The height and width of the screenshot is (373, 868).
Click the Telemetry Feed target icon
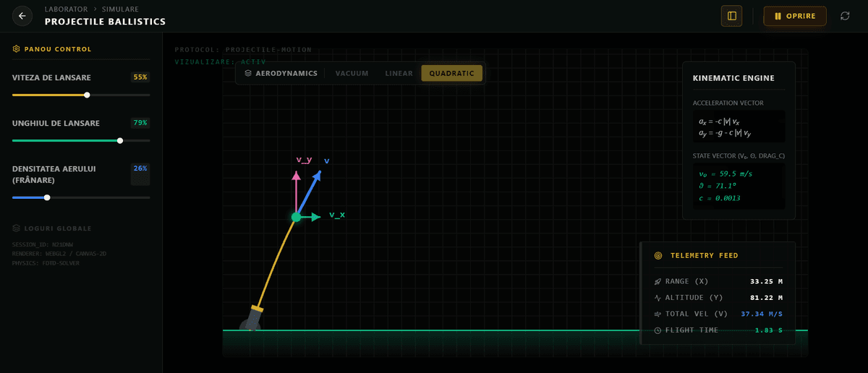coord(658,256)
